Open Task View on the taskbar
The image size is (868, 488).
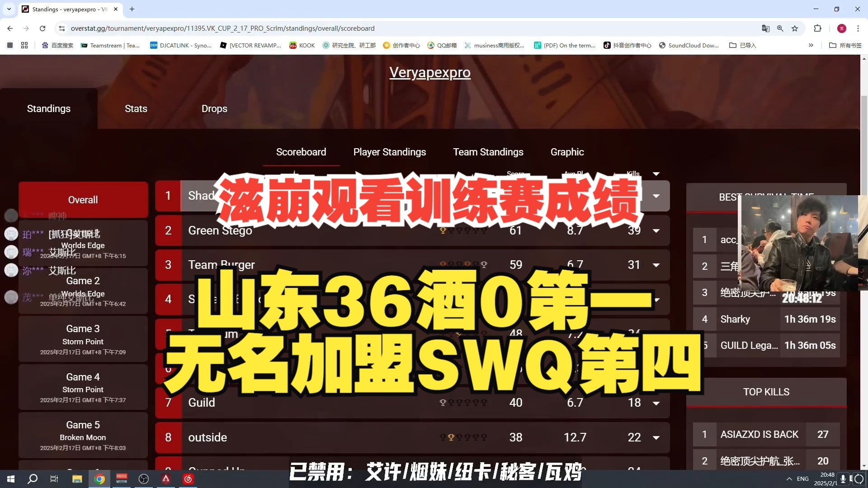54,479
